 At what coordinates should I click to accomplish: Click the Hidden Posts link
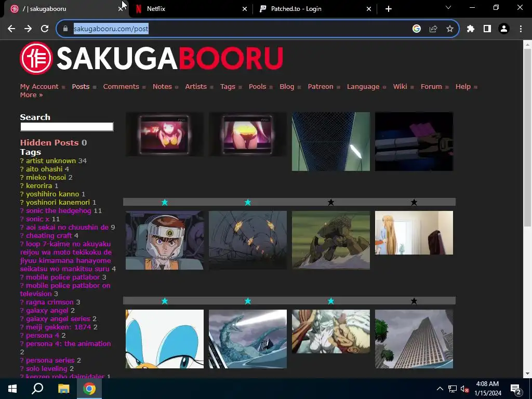49,142
